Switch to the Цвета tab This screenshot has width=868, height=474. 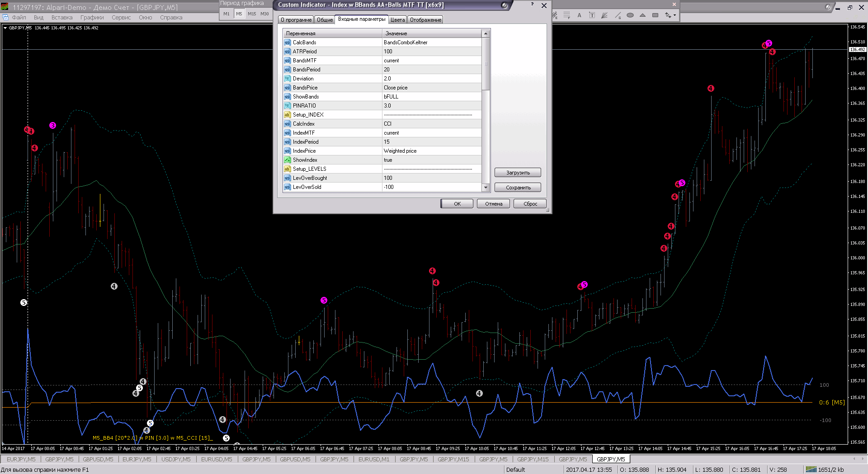397,20
